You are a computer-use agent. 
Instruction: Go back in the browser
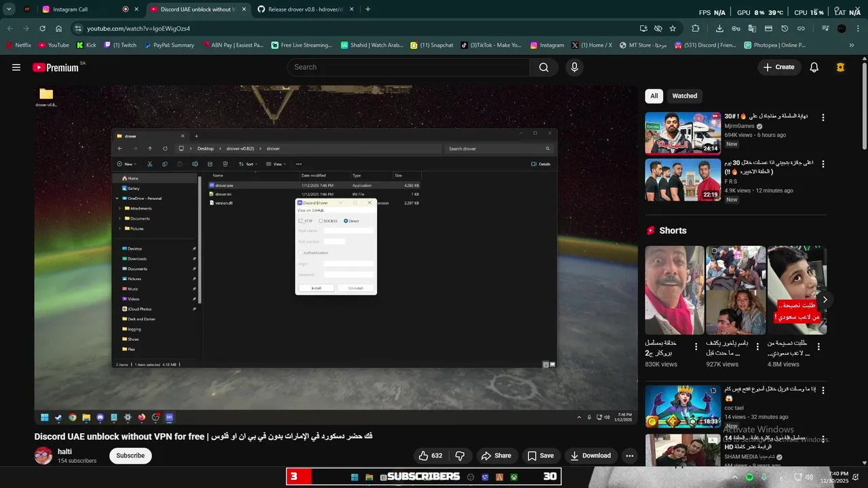click(10, 28)
